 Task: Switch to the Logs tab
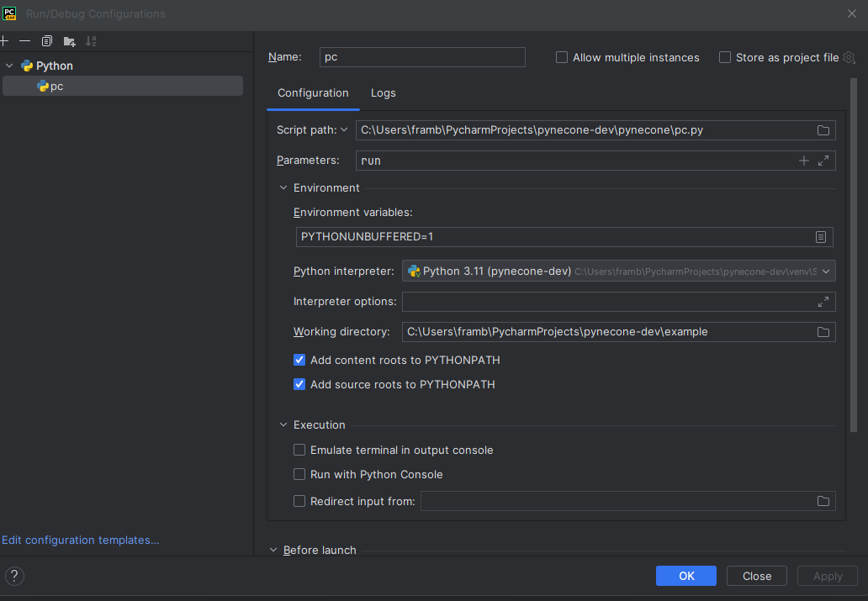click(383, 92)
